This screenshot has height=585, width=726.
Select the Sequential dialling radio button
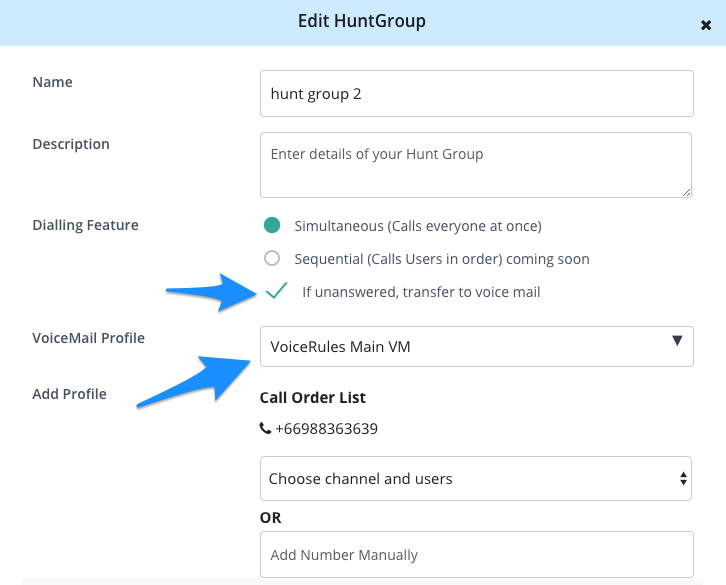(x=272, y=258)
